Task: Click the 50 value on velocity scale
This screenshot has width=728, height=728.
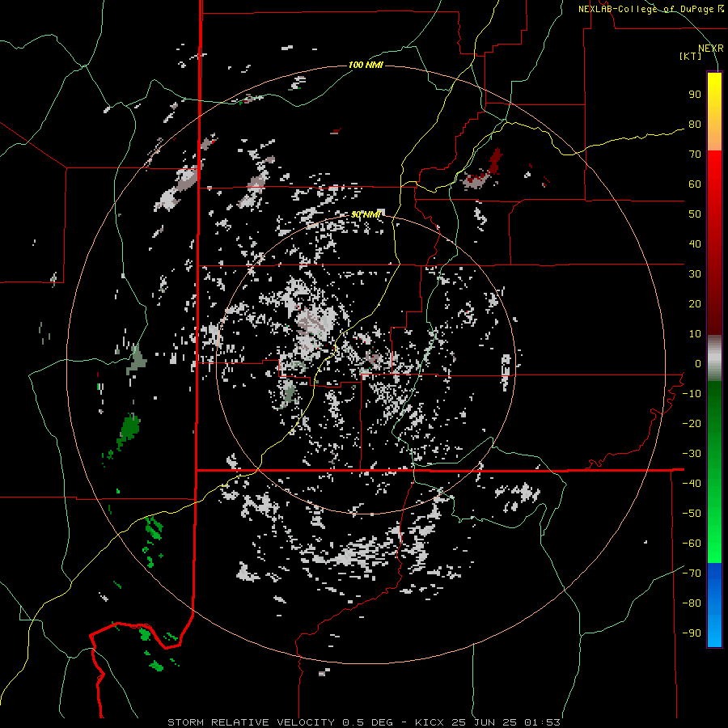Action: tap(695, 214)
